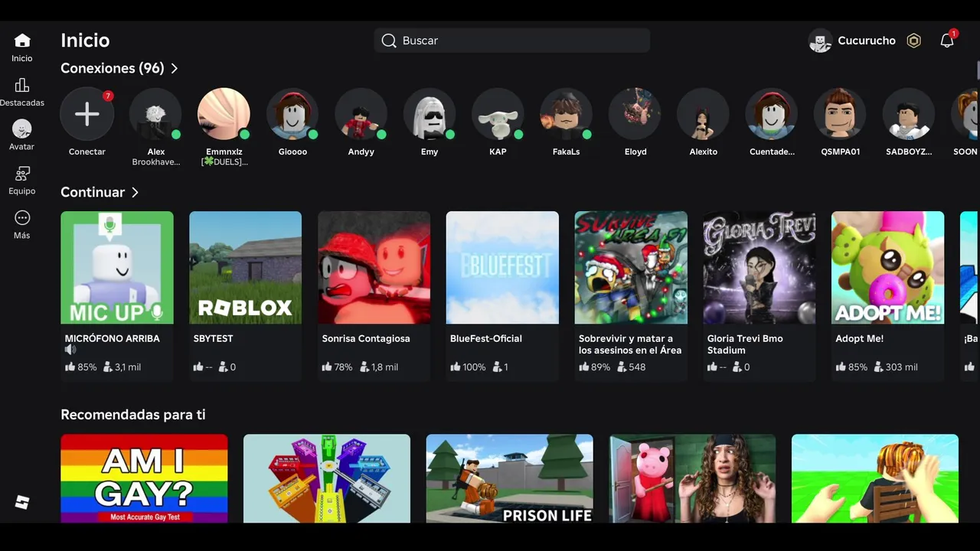Open the MIC UP game thumbnail
Screen dimensions: 980x551
coord(117,268)
